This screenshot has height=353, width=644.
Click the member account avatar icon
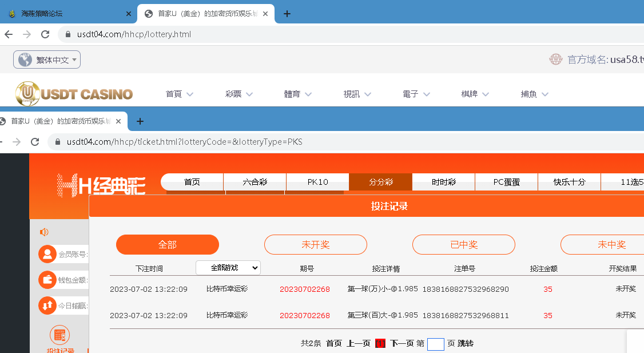tap(47, 254)
